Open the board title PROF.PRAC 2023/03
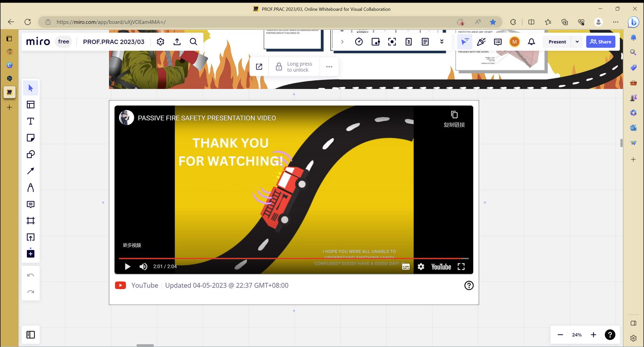Screen dimensions: 644x347 coord(114,42)
